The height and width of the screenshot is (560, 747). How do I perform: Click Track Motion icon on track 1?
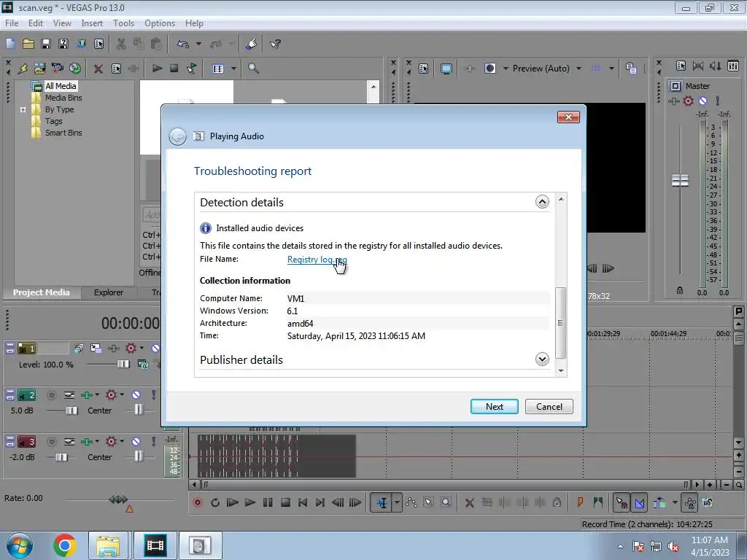[96, 349]
